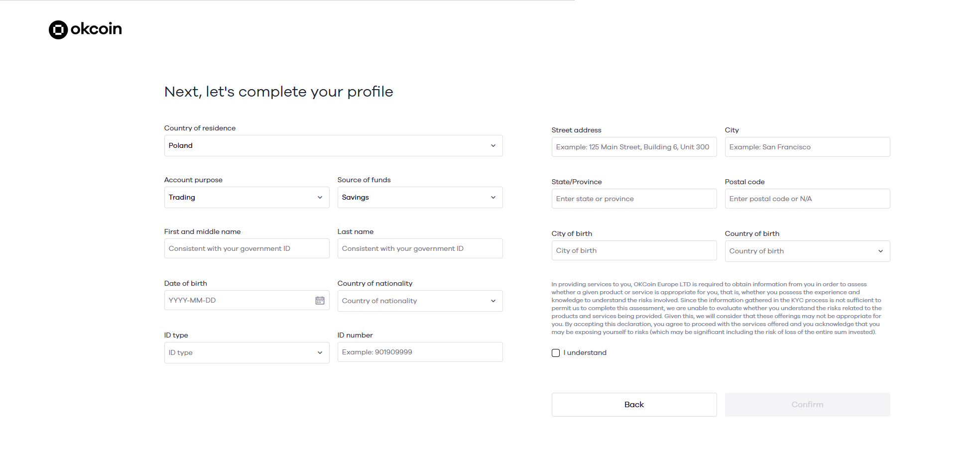Screen dimensions: 980x451
Task: Focus the First and middle name field
Action: click(246, 249)
